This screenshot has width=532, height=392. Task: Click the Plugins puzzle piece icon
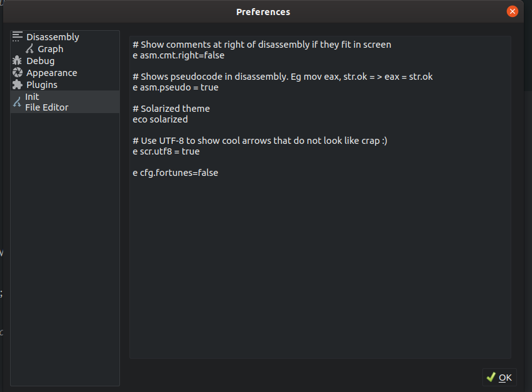(x=18, y=85)
